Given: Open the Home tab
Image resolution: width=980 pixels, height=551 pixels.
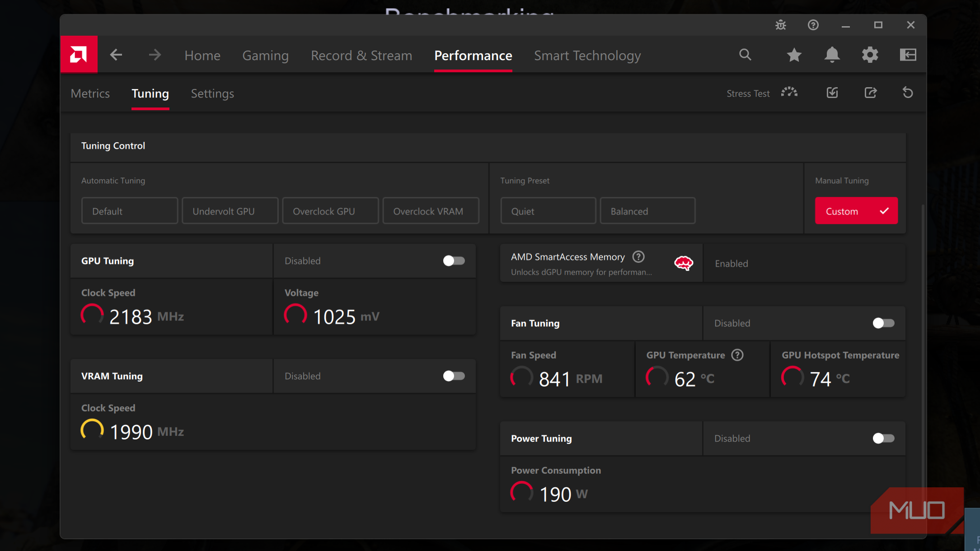Looking at the screenshot, I should [x=202, y=56].
